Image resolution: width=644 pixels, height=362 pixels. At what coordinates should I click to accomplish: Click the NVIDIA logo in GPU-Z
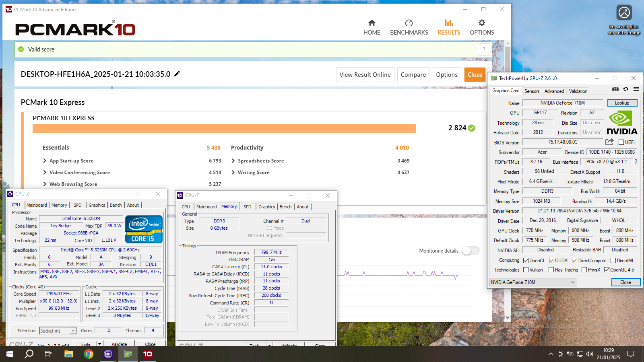click(622, 123)
